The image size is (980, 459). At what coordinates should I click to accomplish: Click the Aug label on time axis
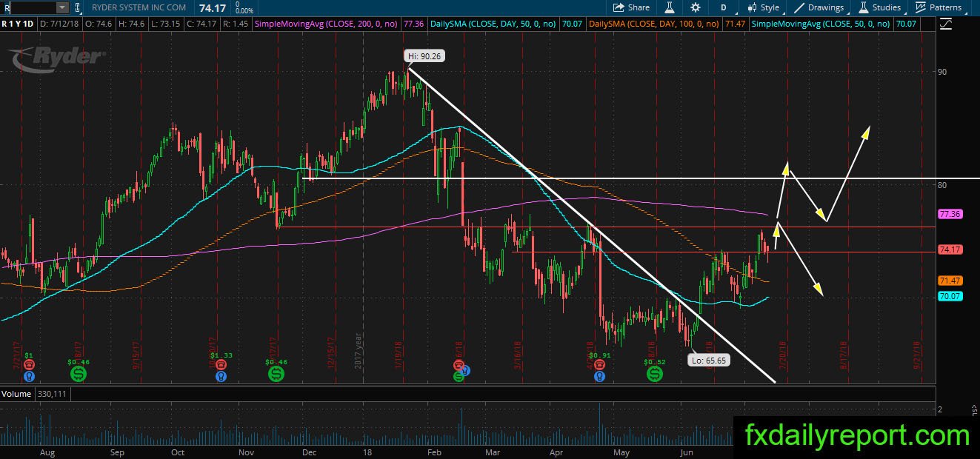coord(47,452)
